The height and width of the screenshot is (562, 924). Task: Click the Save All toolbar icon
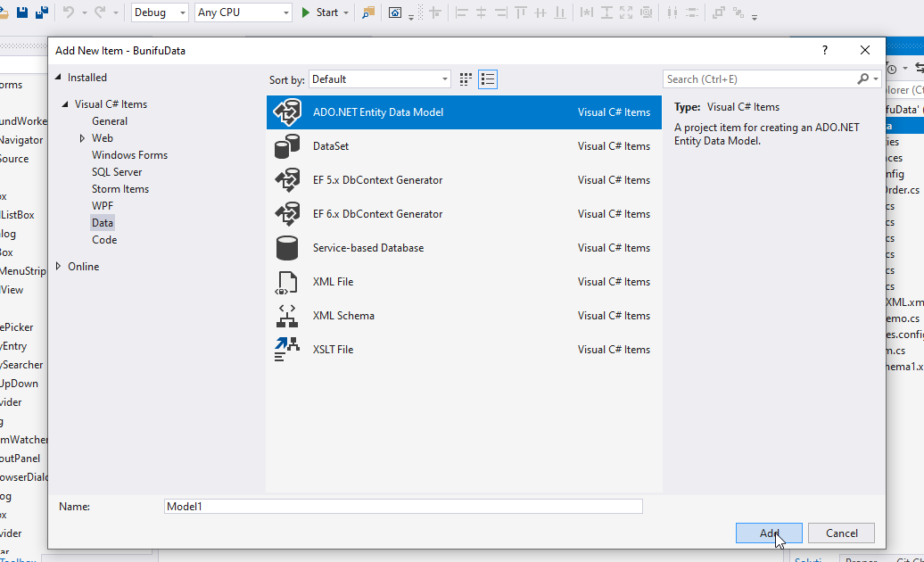(x=42, y=12)
